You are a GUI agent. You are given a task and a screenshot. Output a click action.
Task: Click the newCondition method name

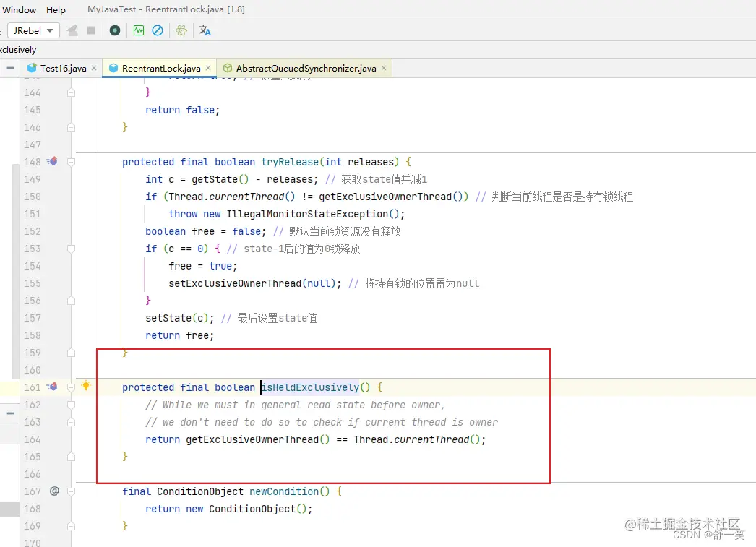(284, 491)
